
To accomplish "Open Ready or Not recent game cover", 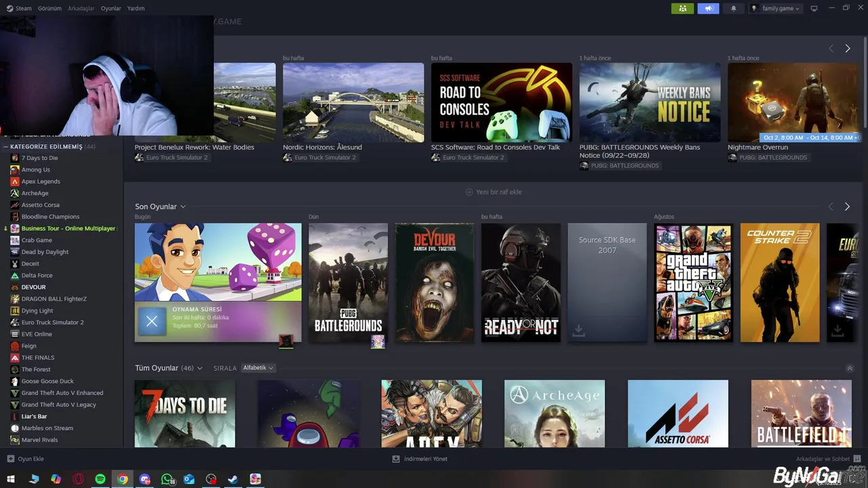I will pyautogui.click(x=521, y=283).
